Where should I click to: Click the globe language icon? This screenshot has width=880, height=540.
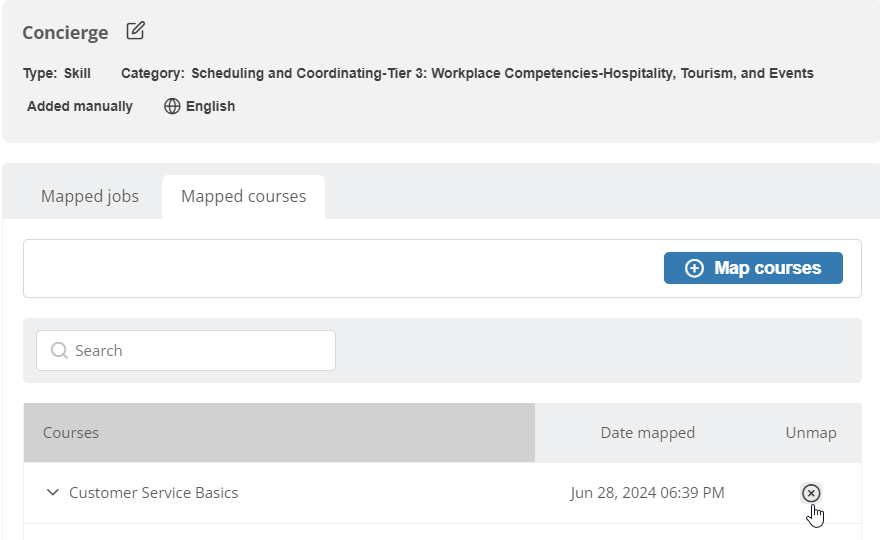pos(172,106)
